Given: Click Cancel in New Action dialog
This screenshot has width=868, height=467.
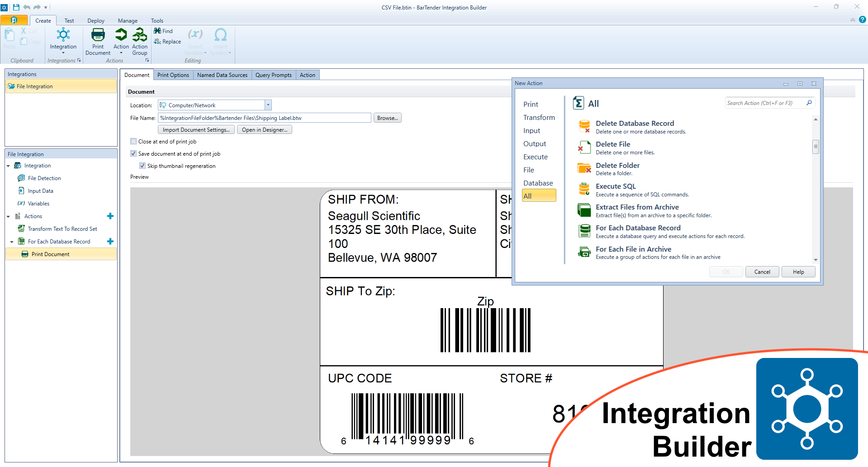Looking at the screenshot, I should tap(762, 272).
